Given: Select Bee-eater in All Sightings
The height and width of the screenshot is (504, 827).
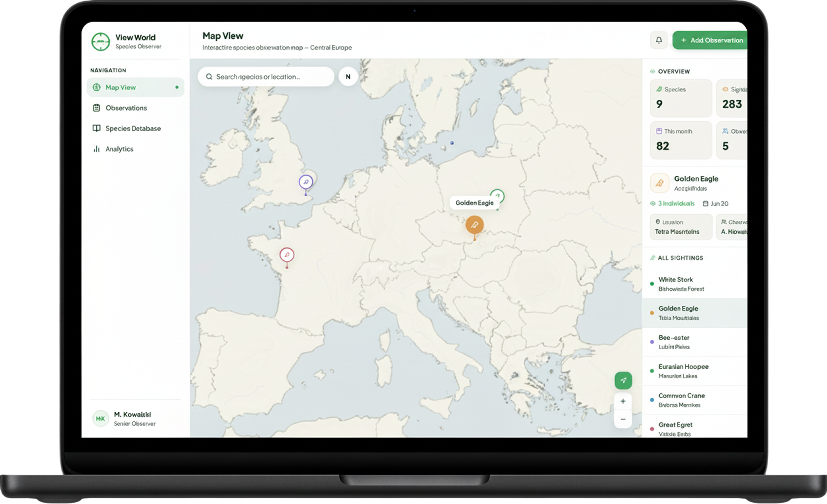Looking at the screenshot, I should (x=694, y=342).
